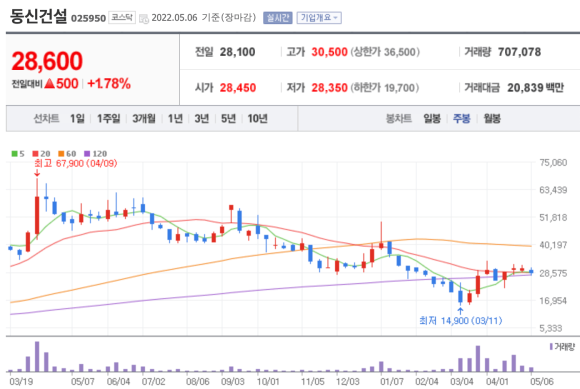Select the 3개월 line chart tab
Viewport: 580px width, 389px height.
click(144, 119)
